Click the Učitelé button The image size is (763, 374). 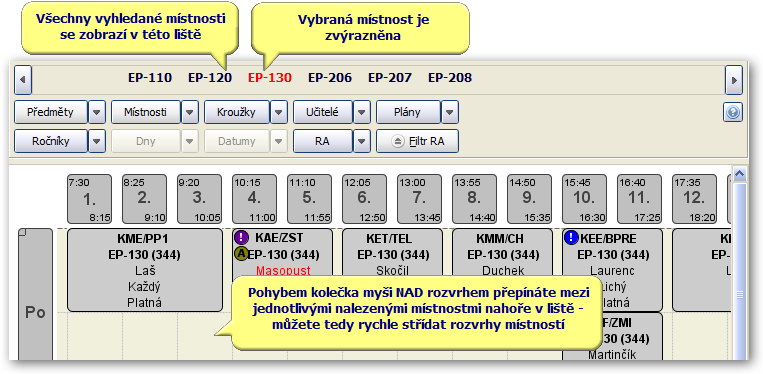point(323,112)
